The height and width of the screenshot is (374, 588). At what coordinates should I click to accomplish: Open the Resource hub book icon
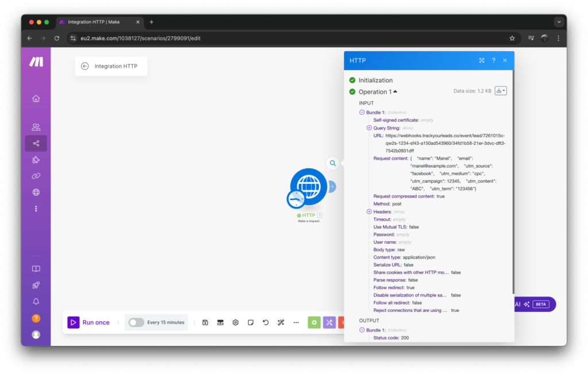tap(36, 269)
